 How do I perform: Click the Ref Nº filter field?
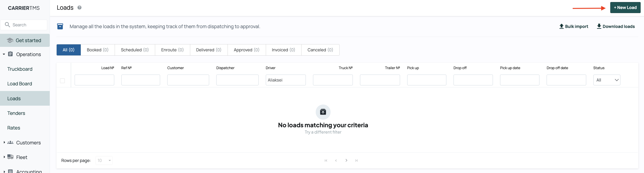141,80
